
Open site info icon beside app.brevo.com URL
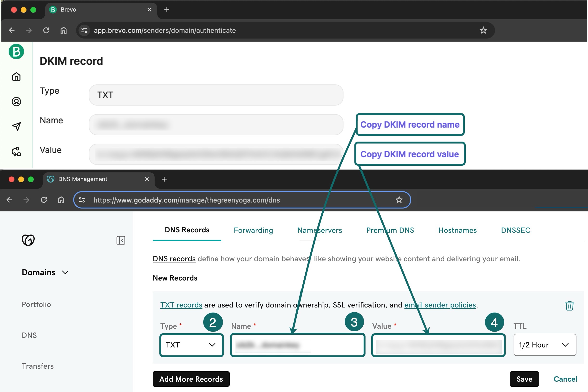tap(85, 30)
